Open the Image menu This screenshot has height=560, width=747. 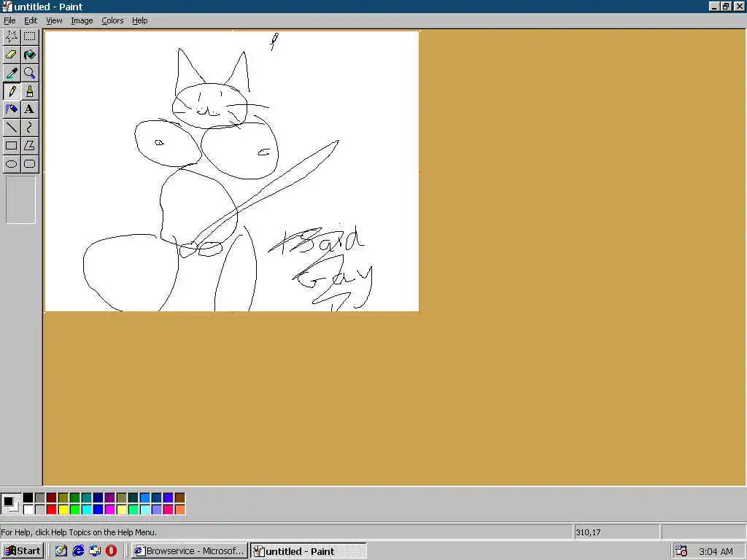[82, 20]
